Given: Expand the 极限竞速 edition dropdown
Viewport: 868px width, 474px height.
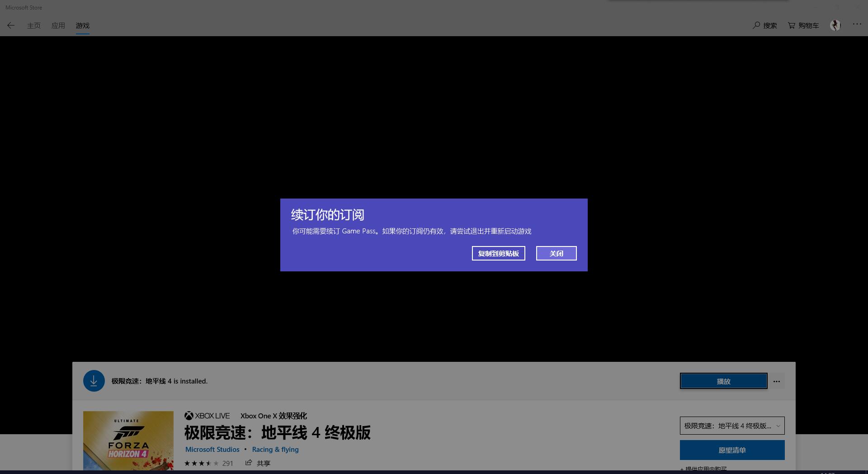Looking at the screenshot, I should (732, 426).
